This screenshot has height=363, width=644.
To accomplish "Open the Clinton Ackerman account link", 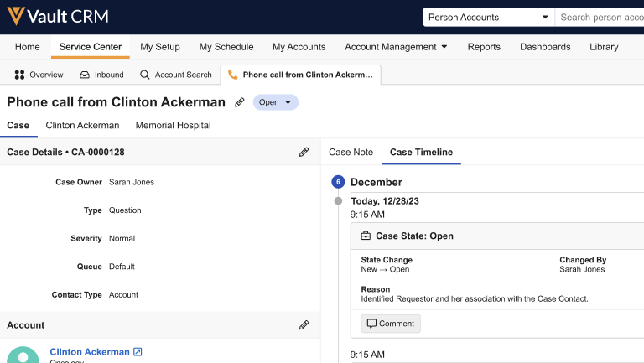I will (x=90, y=352).
